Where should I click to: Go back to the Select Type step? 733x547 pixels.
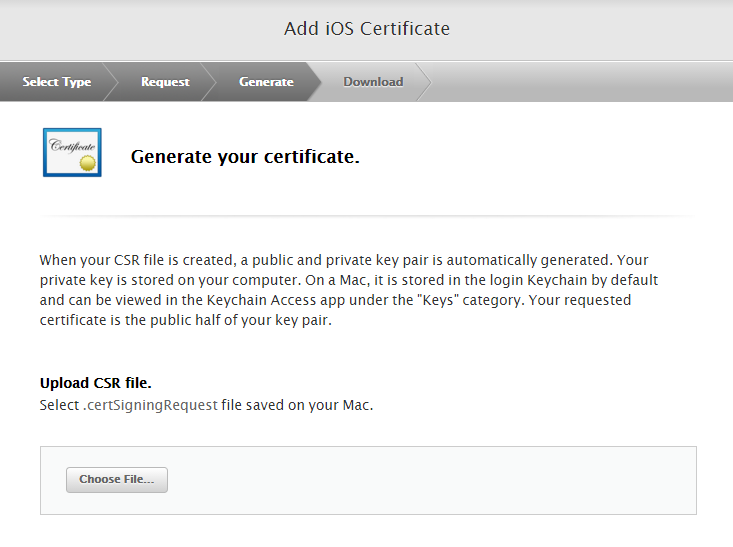click(x=56, y=82)
